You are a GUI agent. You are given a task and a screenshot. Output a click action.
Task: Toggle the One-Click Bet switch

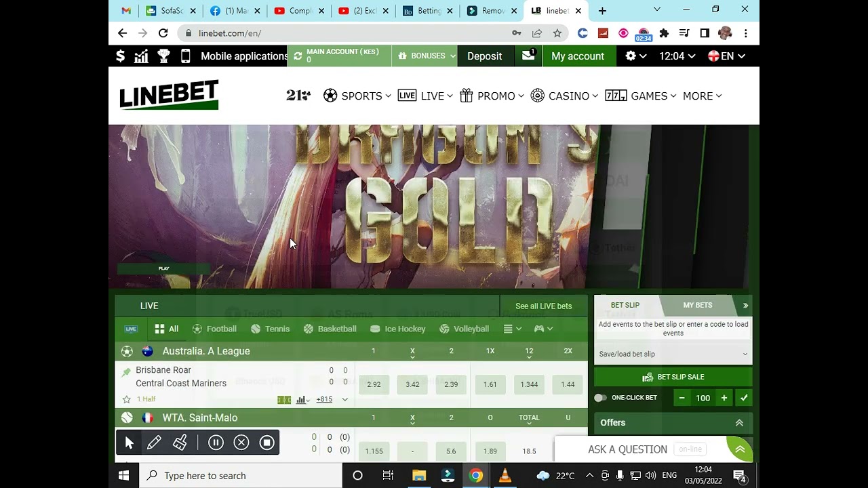tap(600, 398)
